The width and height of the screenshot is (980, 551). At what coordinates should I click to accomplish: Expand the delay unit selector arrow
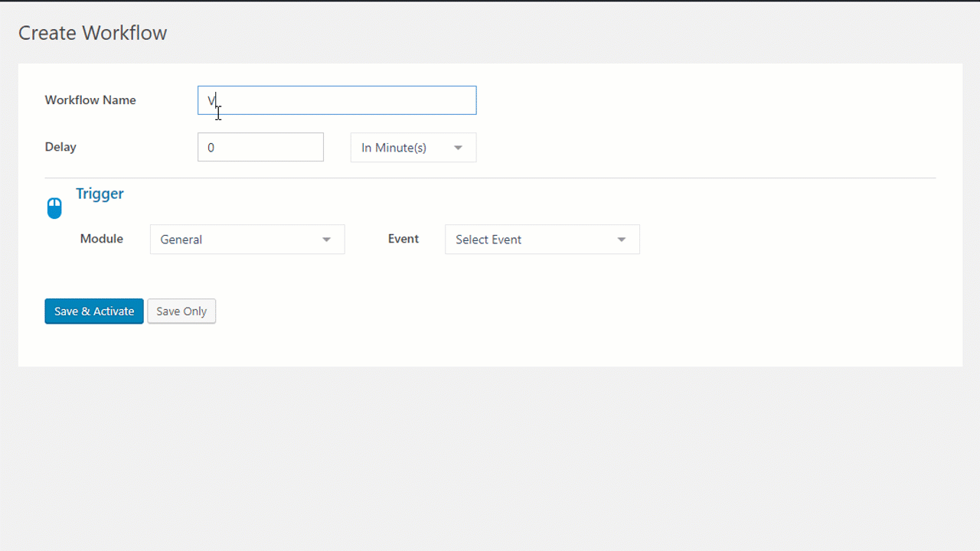click(x=458, y=147)
